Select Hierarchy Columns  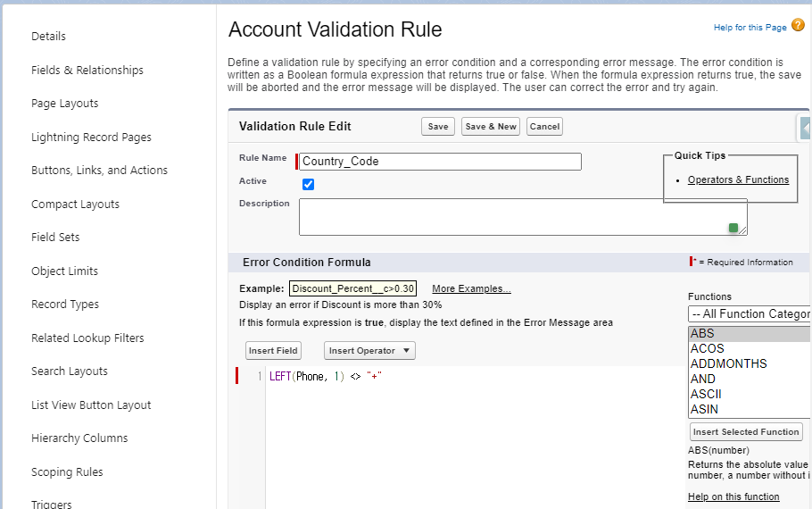tap(79, 438)
